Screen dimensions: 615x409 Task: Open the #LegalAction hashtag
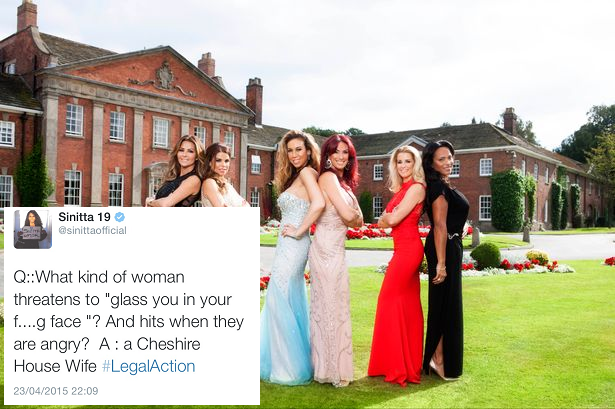point(148,366)
